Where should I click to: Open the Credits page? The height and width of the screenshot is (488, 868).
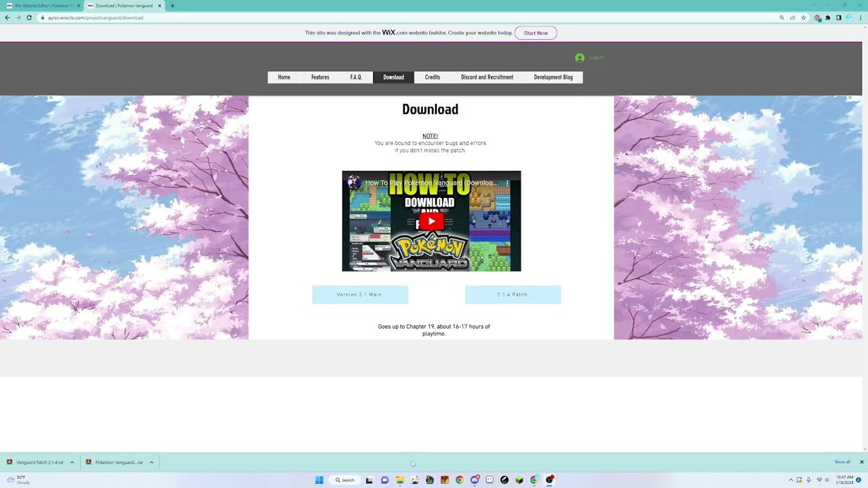(x=433, y=77)
